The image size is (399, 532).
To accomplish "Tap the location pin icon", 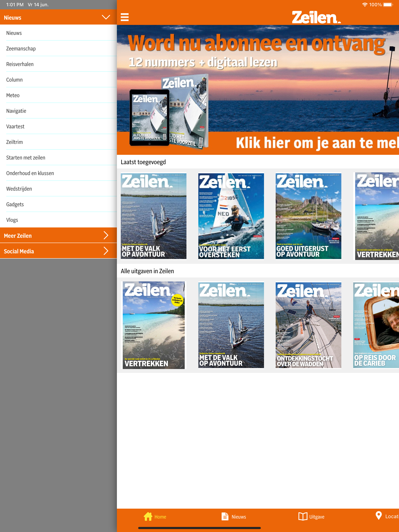I will click(379, 515).
